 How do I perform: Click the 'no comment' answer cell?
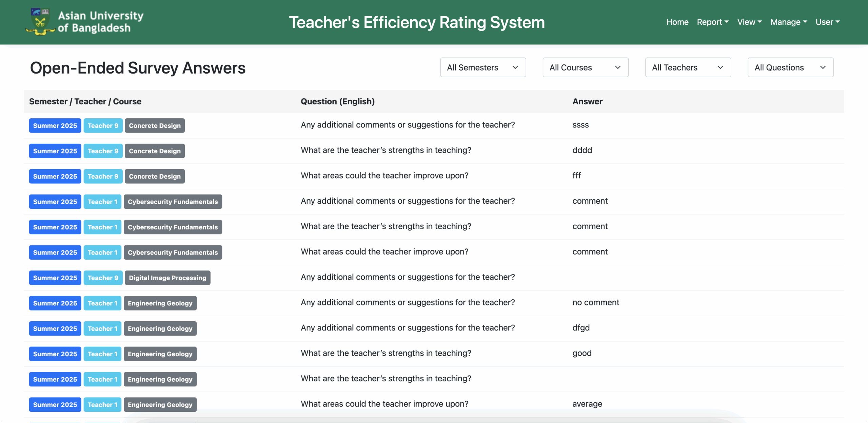click(596, 302)
